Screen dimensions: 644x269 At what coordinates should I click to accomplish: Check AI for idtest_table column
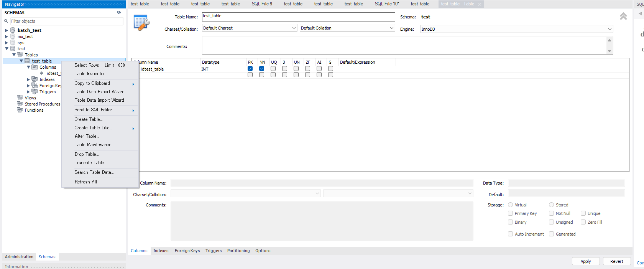coord(319,69)
